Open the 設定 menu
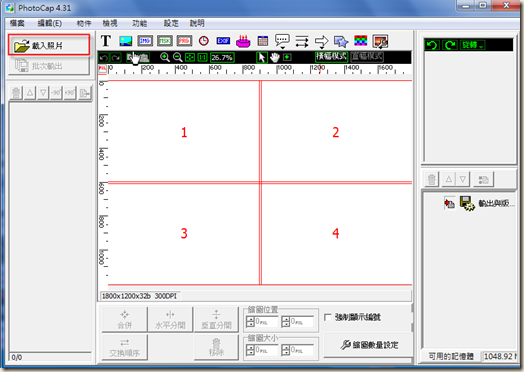This screenshot has height=372, width=524. coord(171,23)
